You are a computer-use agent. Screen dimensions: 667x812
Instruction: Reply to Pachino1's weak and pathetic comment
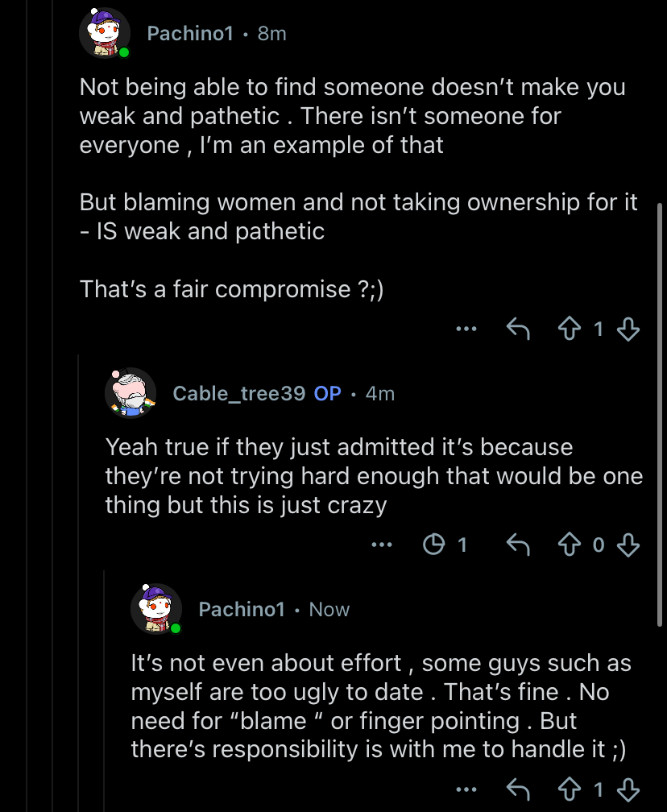(516, 329)
